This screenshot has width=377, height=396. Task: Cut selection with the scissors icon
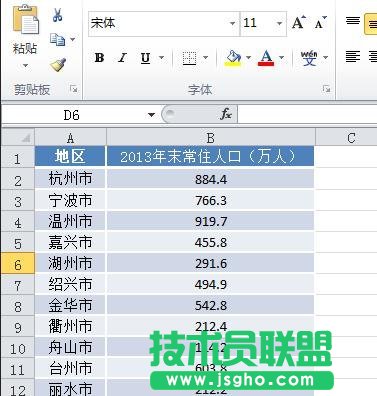[x=58, y=15]
